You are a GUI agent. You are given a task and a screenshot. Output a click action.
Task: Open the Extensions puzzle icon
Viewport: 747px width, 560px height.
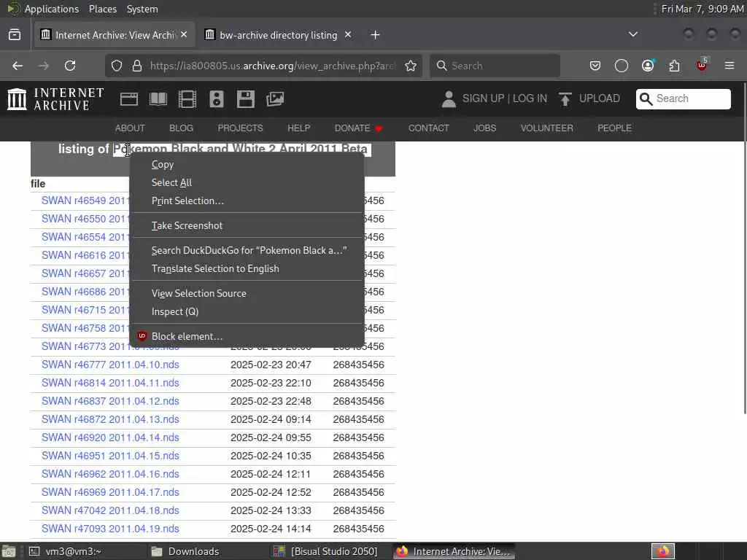675,66
